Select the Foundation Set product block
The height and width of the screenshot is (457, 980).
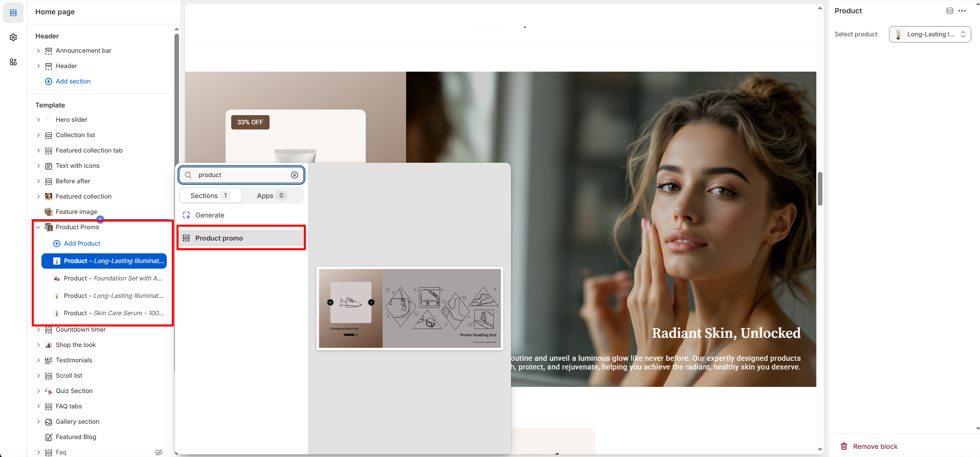(x=113, y=278)
